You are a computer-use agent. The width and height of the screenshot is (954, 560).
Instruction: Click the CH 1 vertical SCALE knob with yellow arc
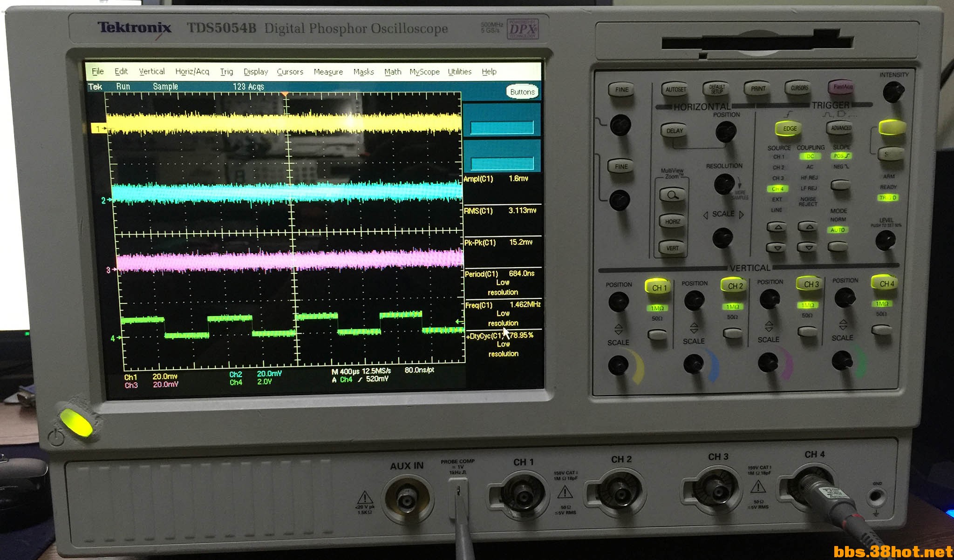pyautogui.click(x=619, y=365)
